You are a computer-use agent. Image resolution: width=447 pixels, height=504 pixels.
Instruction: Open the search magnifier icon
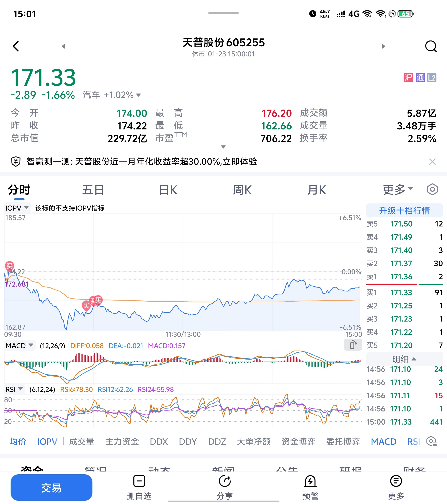[x=431, y=46]
